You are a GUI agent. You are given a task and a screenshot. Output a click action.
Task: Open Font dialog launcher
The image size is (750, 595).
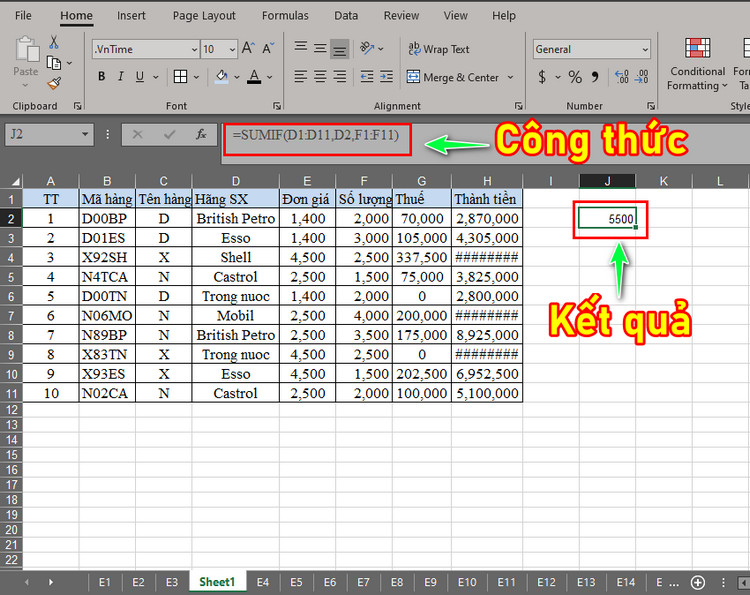(277, 106)
